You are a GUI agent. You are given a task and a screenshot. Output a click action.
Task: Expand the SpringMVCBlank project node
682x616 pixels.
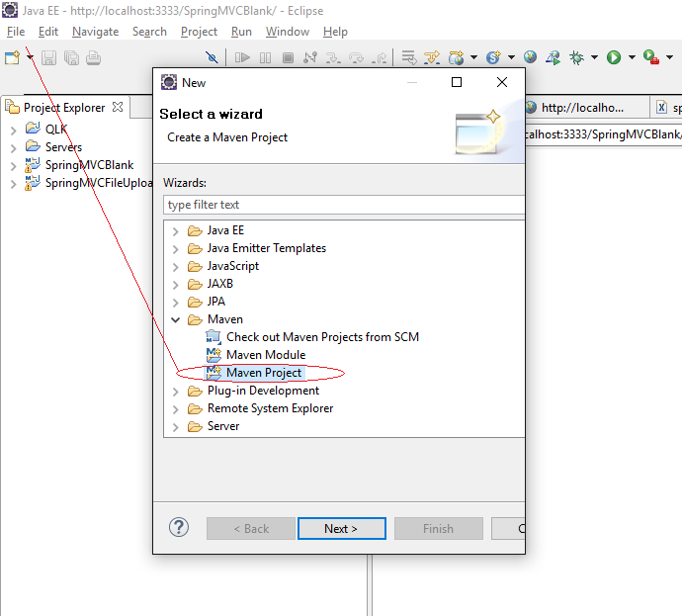(14, 166)
